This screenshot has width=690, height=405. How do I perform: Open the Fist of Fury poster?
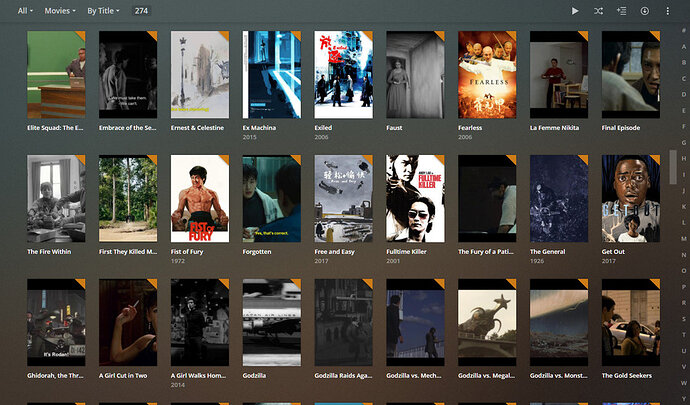pos(200,198)
